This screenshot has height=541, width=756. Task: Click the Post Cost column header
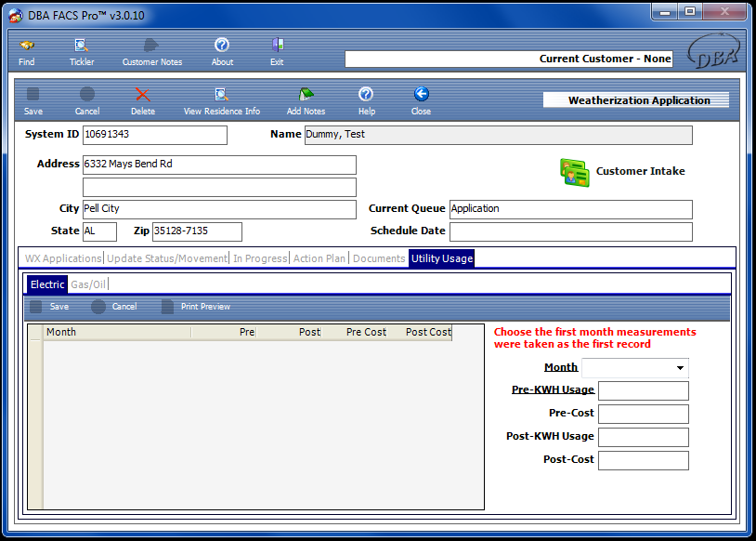coord(420,332)
